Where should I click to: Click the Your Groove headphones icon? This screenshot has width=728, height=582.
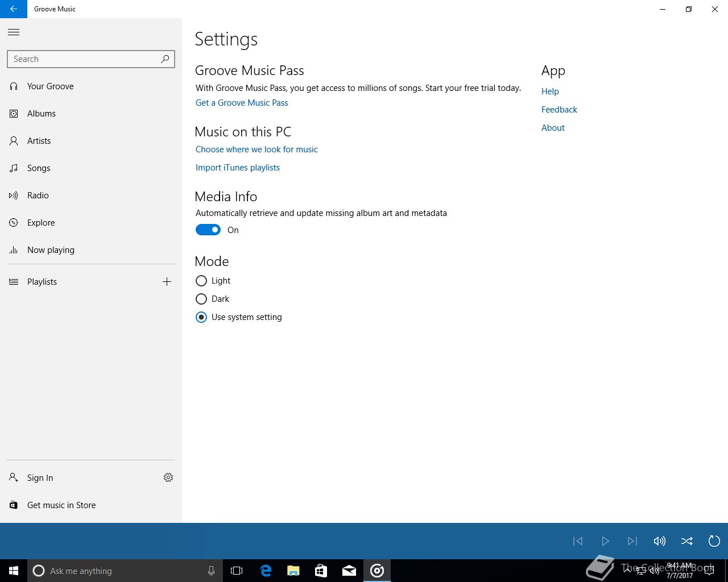point(14,86)
